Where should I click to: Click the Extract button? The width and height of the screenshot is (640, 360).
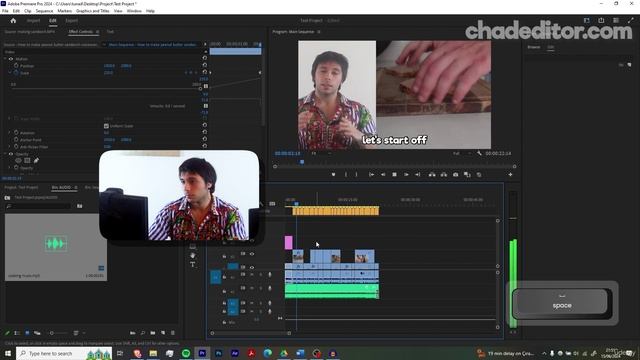click(x=444, y=175)
